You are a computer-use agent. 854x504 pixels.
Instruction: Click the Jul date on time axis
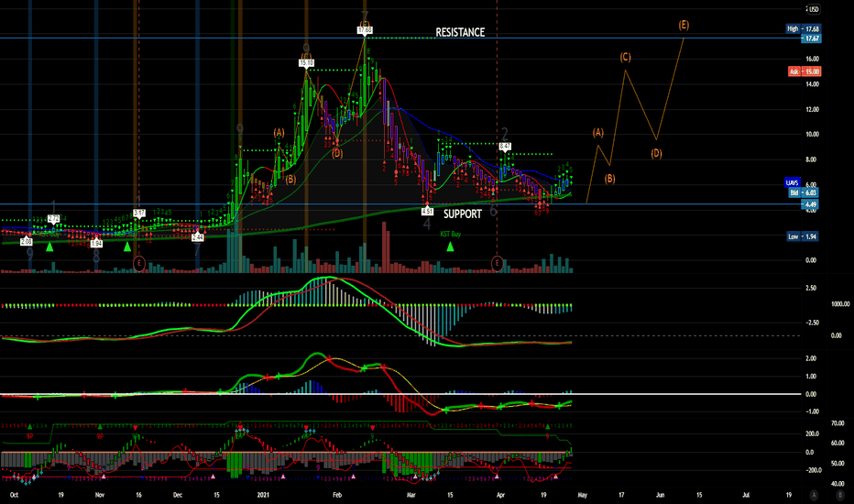tap(746, 495)
